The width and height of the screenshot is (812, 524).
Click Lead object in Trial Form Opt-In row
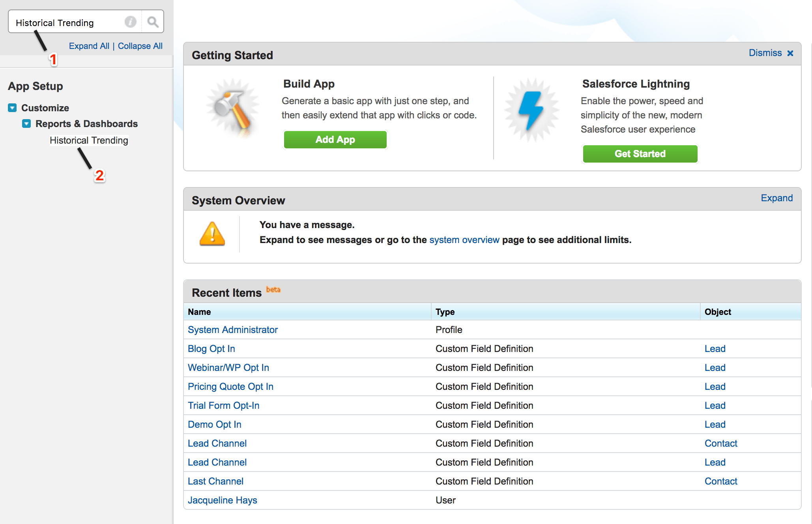tap(715, 405)
